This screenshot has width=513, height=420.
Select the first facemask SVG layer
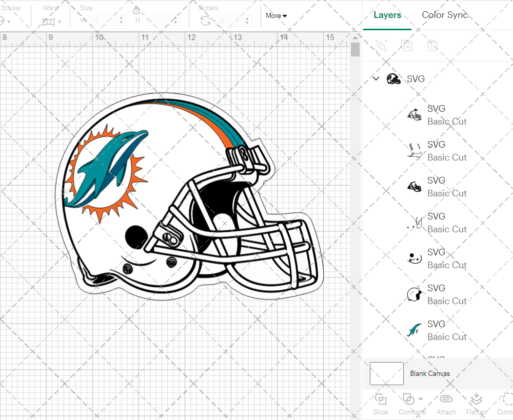pos(436,115)
